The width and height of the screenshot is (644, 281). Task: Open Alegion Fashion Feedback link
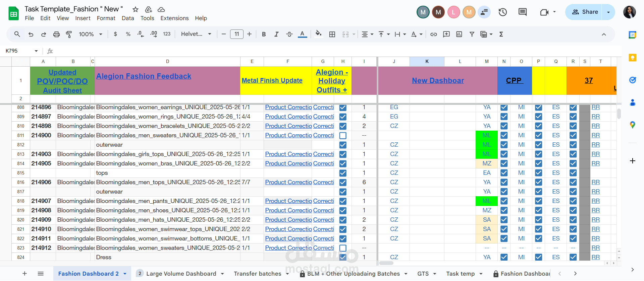point(144,76)
